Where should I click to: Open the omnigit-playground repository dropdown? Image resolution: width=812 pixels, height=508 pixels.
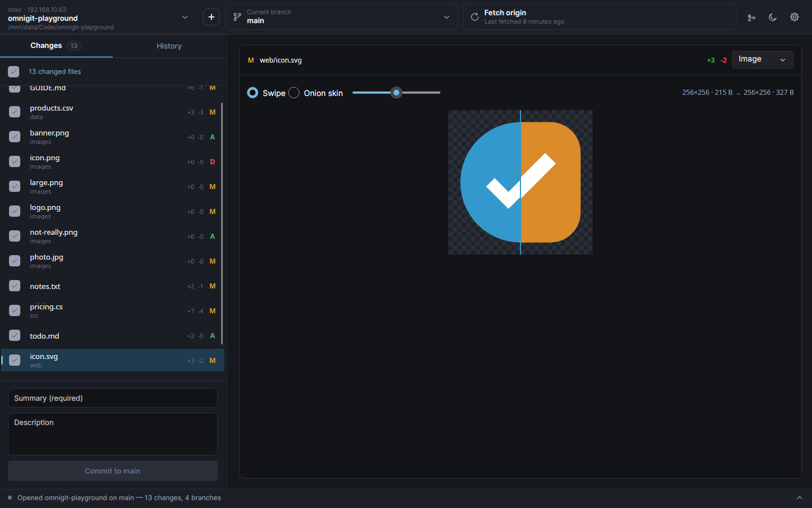tap(184, 17)
